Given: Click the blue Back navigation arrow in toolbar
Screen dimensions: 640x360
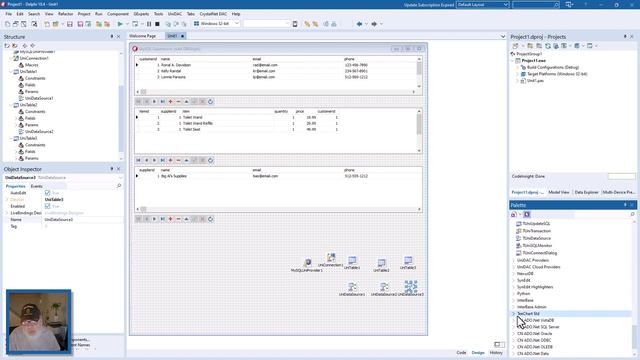Looking at the screenshot, I should pos(359,24).
